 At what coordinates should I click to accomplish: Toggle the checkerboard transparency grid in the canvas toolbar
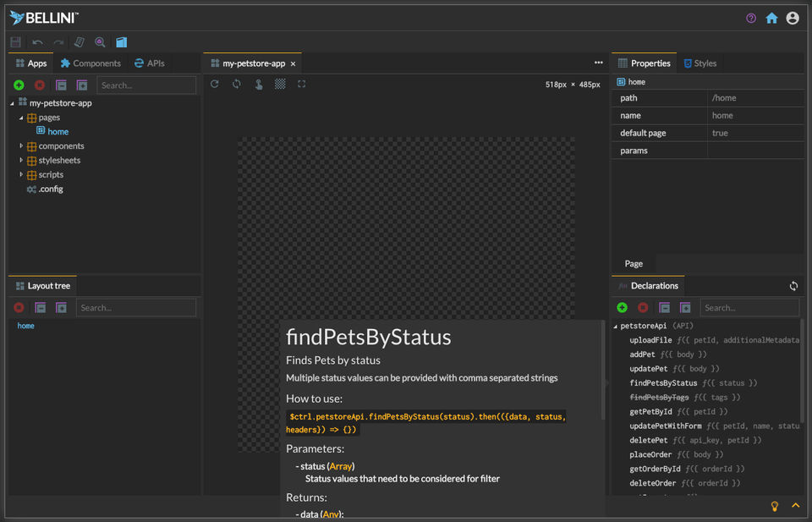coord(280,85)
